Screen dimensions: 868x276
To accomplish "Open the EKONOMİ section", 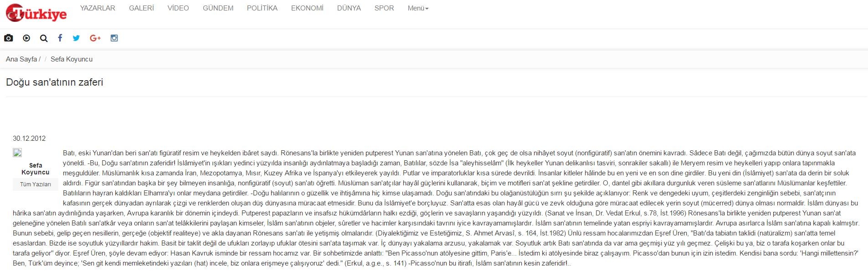I will (x=308, y=8).
